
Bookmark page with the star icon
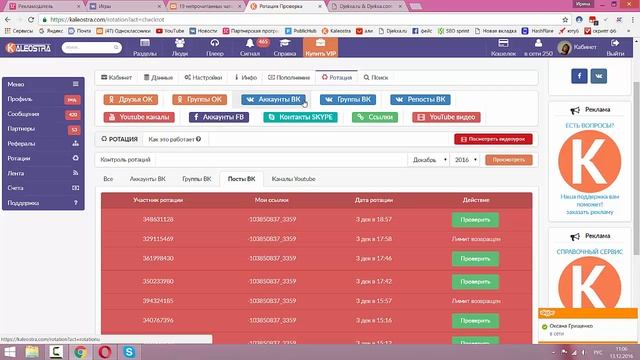[565, 20]
